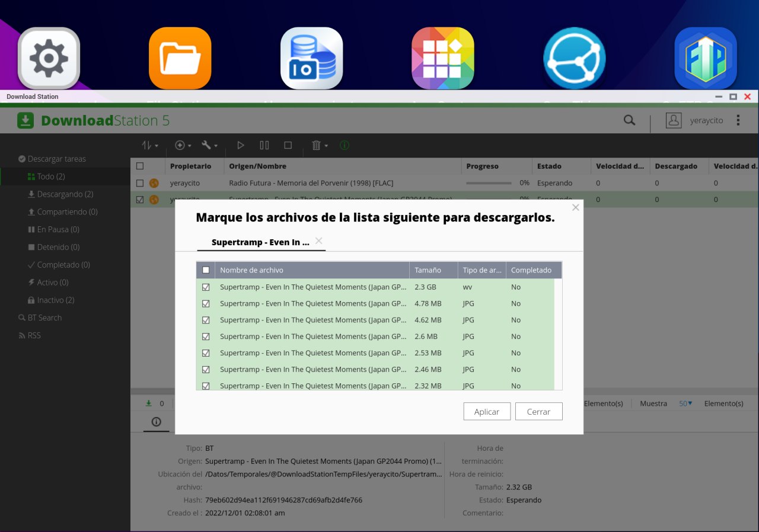This screenshot has height=532, width=759.
Task: Open BT Search in the sidebar
Action: tap(44, 318)
